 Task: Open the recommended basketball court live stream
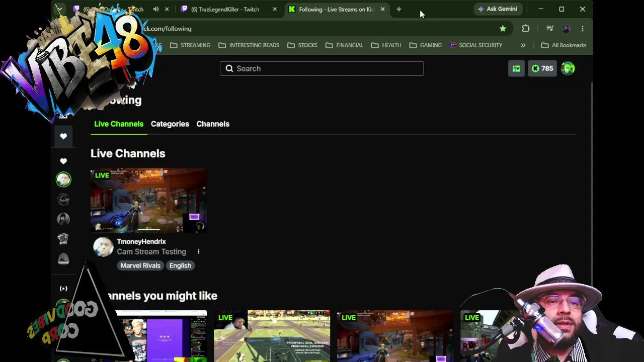click(x=272, y=336)
